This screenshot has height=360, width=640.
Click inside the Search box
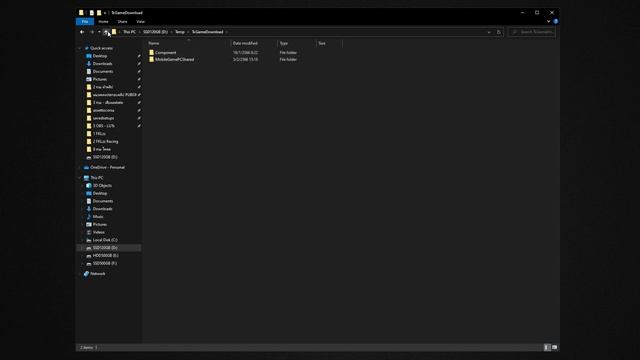(x=532, y=32)
